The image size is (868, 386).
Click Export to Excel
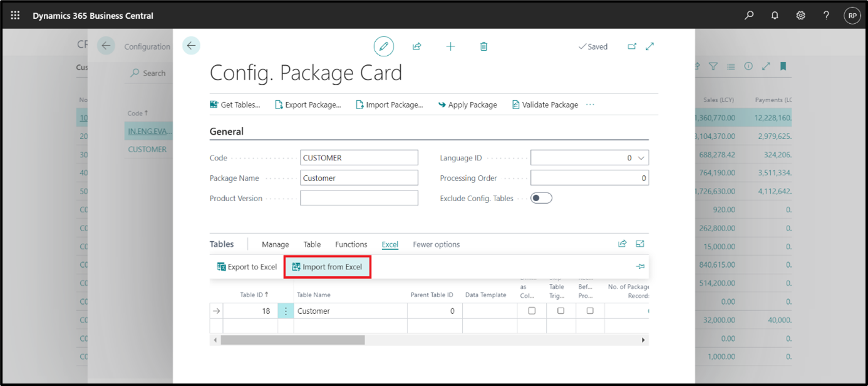pyautogui.click(x=247, y=267)
